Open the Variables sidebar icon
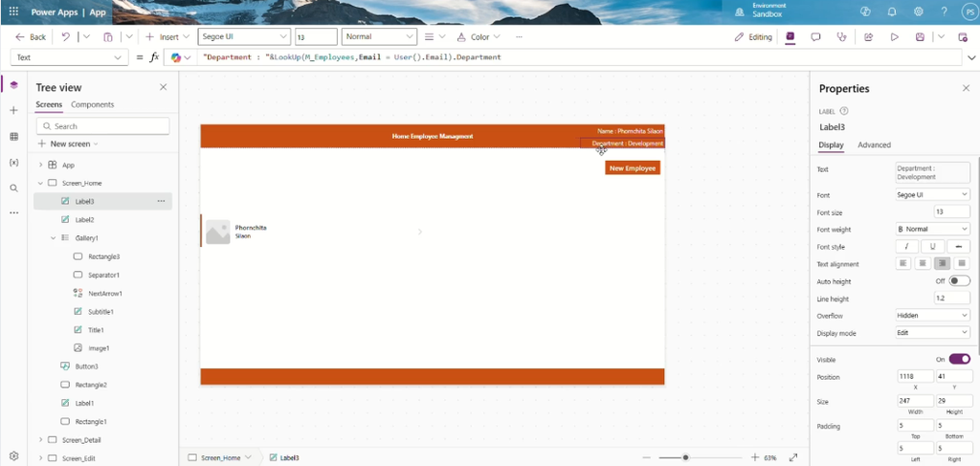This screenshot has height=466, width=980. [x=13, y=162]
